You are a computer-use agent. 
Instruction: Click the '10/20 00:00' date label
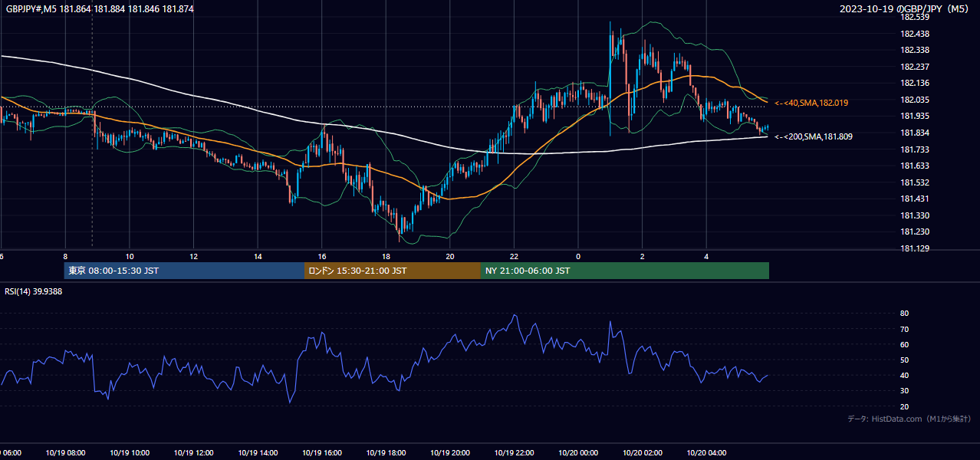click(578, 453)
